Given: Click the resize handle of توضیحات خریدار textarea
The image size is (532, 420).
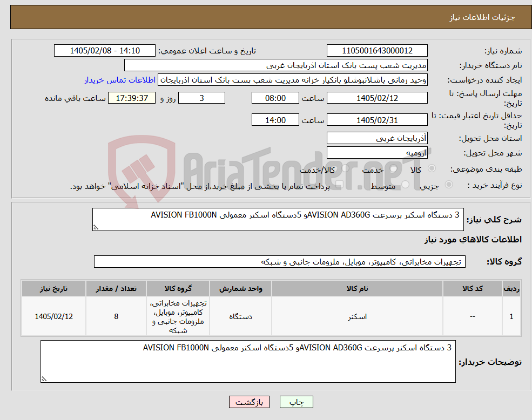Looking at the screenshot, I should coord(44,379).
